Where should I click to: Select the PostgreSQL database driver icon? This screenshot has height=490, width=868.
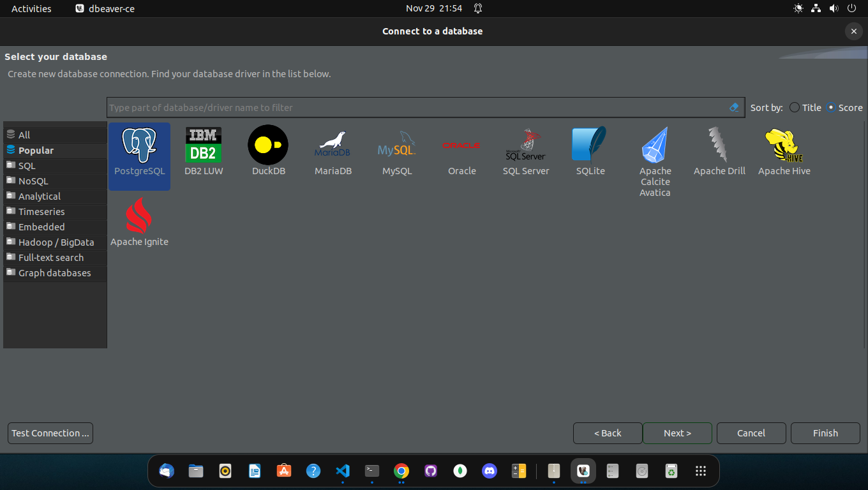pyautogui.click(x=139, y=146)
